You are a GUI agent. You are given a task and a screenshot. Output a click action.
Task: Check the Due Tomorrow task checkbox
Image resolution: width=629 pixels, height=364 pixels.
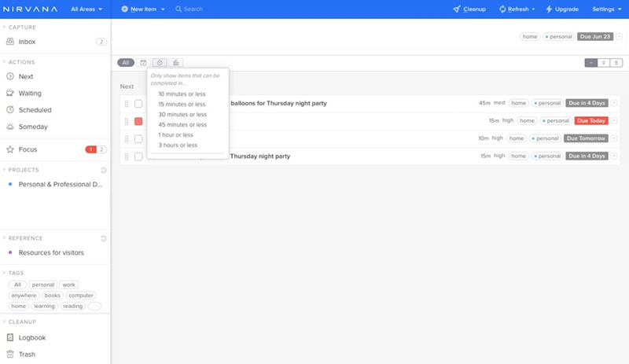[138, 139]
